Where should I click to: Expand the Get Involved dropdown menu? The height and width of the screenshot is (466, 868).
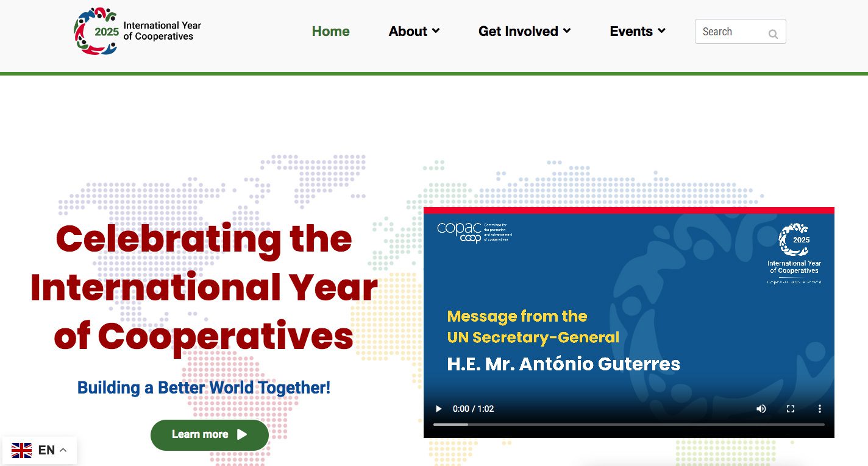tap(524, 31)
